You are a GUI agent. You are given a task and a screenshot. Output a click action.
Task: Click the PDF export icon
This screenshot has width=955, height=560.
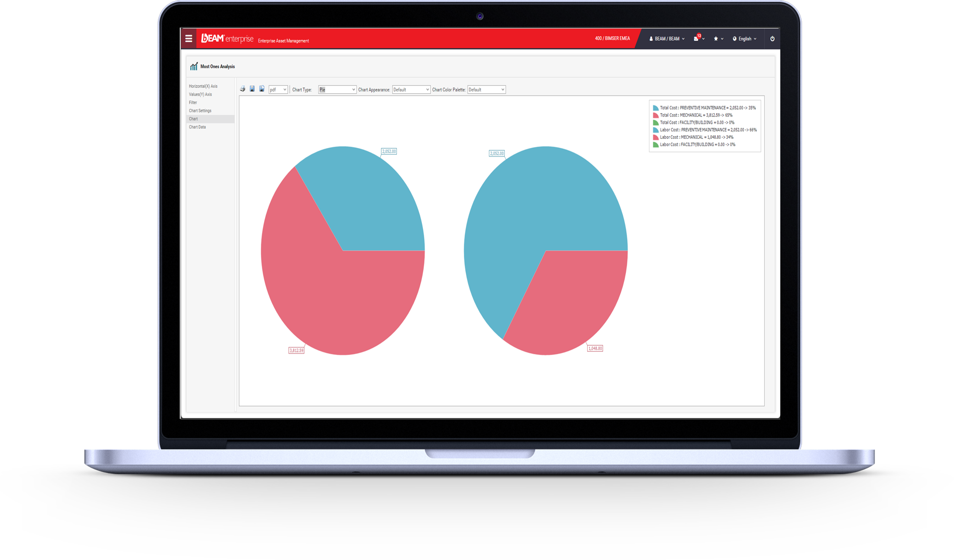coord(262,89)
